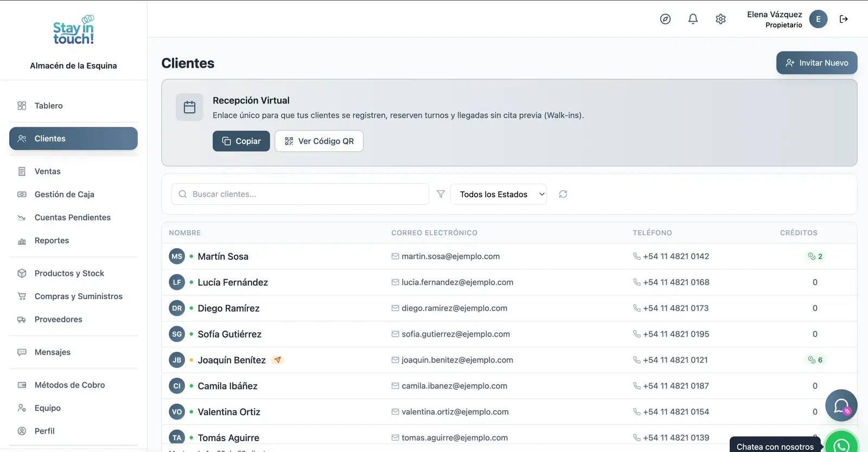Open the support chat bubble icon
The height and width of the screenshot is (452, 868).
click(841, 405)
